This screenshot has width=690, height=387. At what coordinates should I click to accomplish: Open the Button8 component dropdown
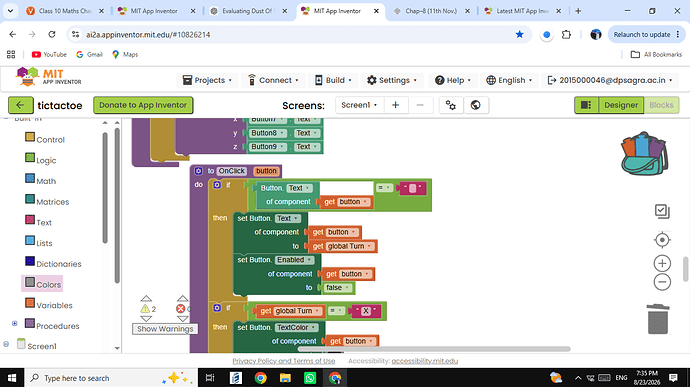pos(268,133)
